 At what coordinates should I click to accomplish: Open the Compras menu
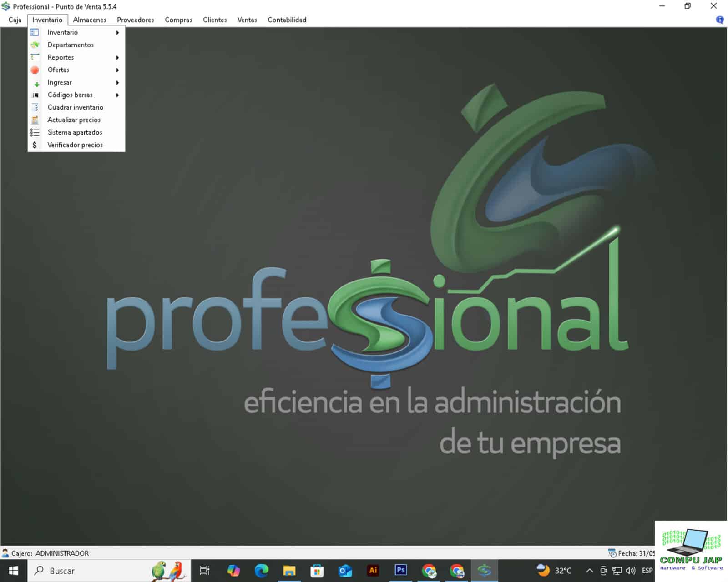[x=178, y=20]
